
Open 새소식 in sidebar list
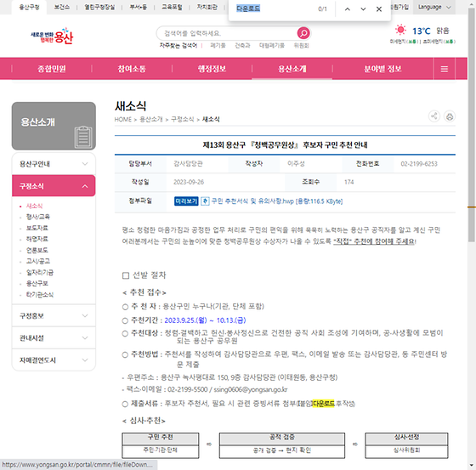34,206
